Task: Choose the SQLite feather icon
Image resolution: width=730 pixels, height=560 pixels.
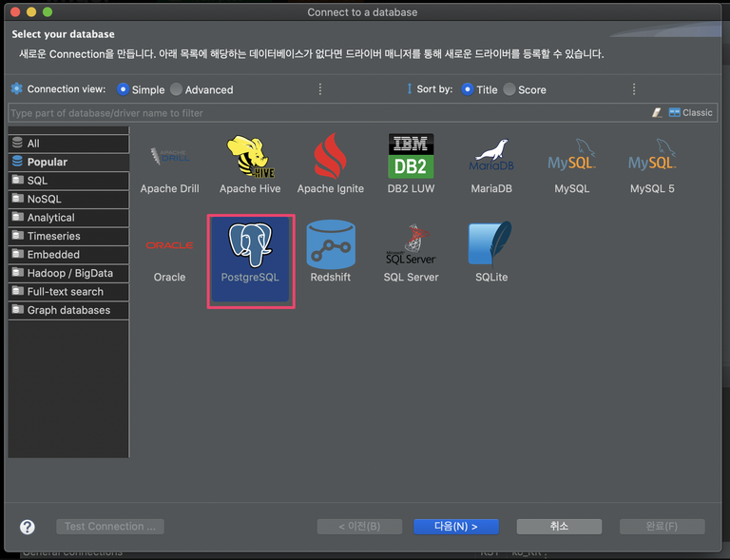Action: coord(490,243)
